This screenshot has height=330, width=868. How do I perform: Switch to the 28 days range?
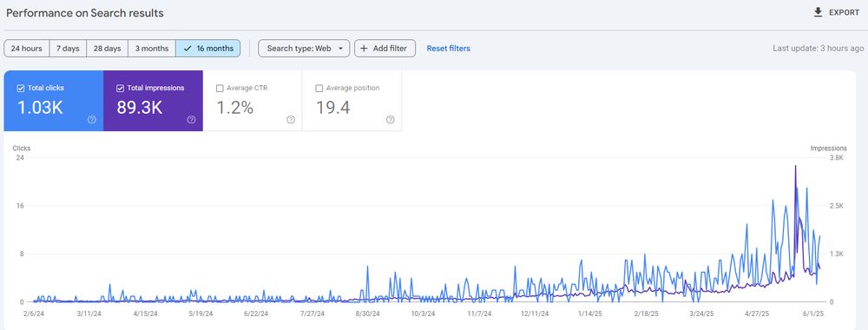tap(107, 48)
